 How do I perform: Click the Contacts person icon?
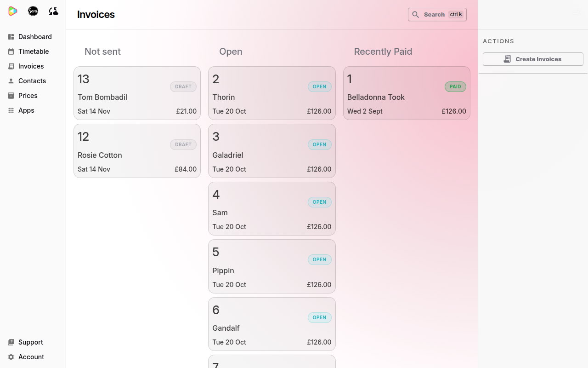pyautogui.click(x=11, y=81)
